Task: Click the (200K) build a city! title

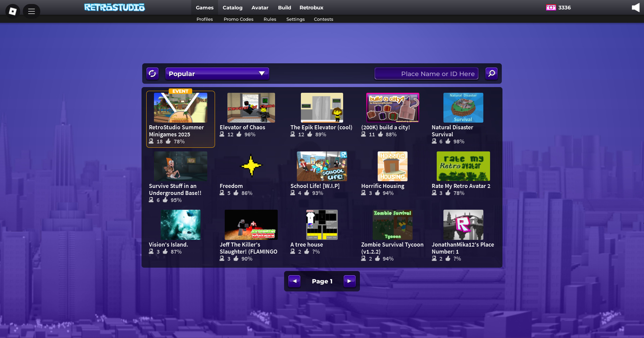Action: click(386, 127)
